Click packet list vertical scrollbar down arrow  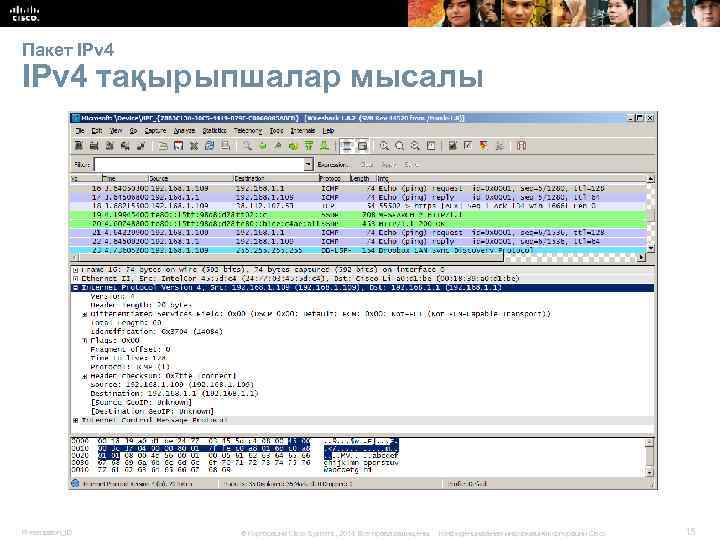click(650, 248)
